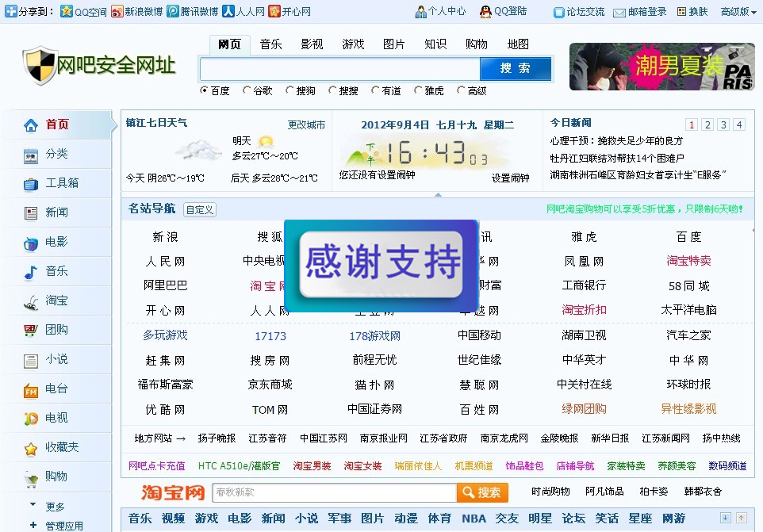The width and height of the screenshot is (763, 532).
Task: Select the 百度 search engine radio
Action: (x=204, y=90)
